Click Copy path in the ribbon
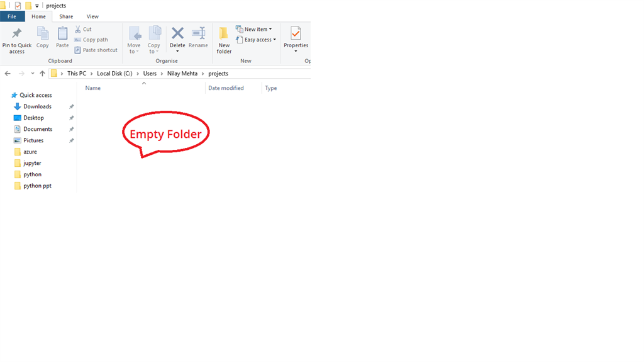This screenshot has height=362, width=644. (91, 40)
